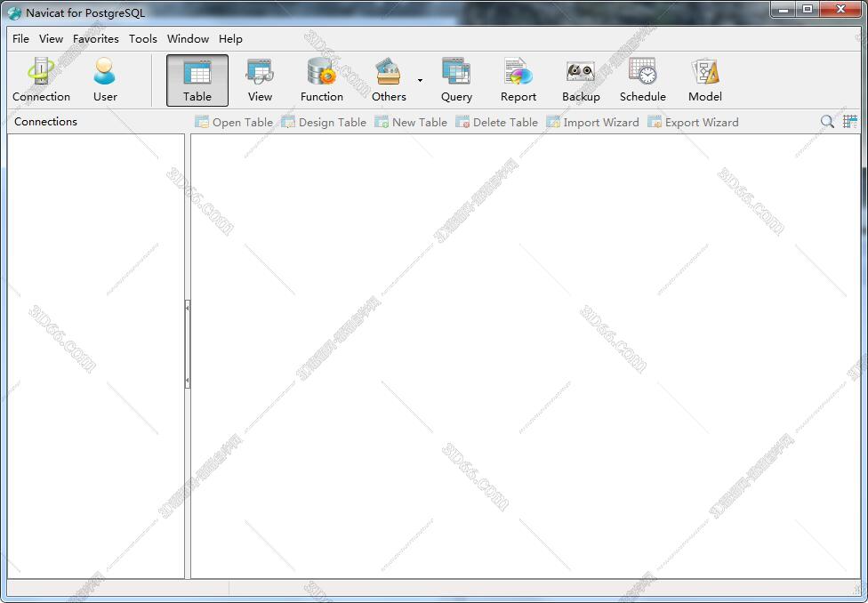Click the Import Wizard button
868x603 pixels.
592,123
